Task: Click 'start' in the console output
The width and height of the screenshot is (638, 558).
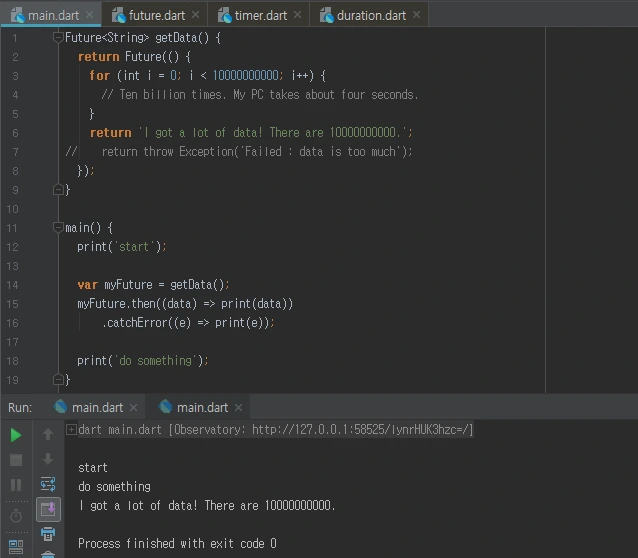Action: pos(93,468)
